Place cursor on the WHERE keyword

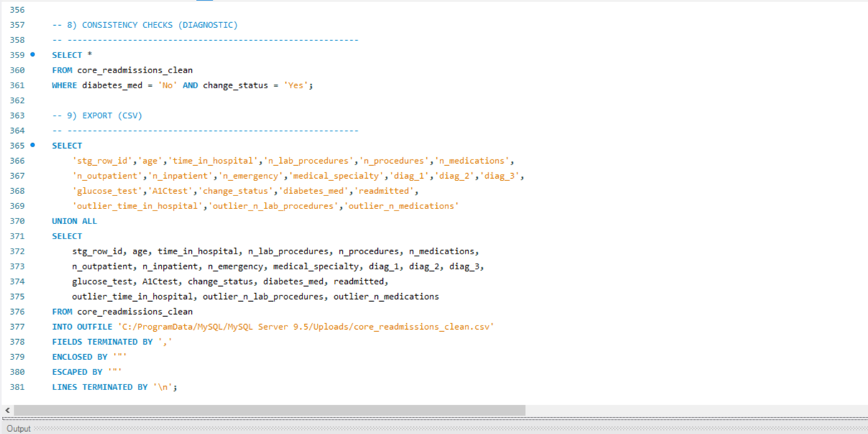point(65,85)
